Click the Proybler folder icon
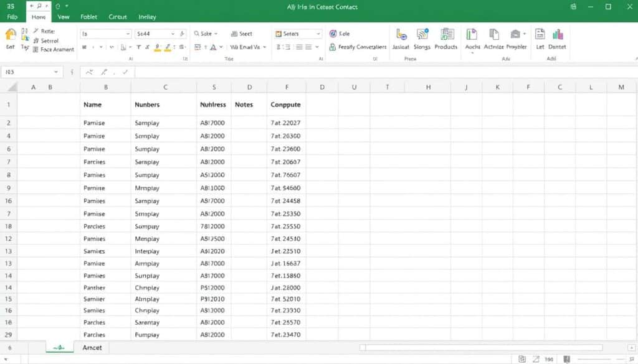 515,34
